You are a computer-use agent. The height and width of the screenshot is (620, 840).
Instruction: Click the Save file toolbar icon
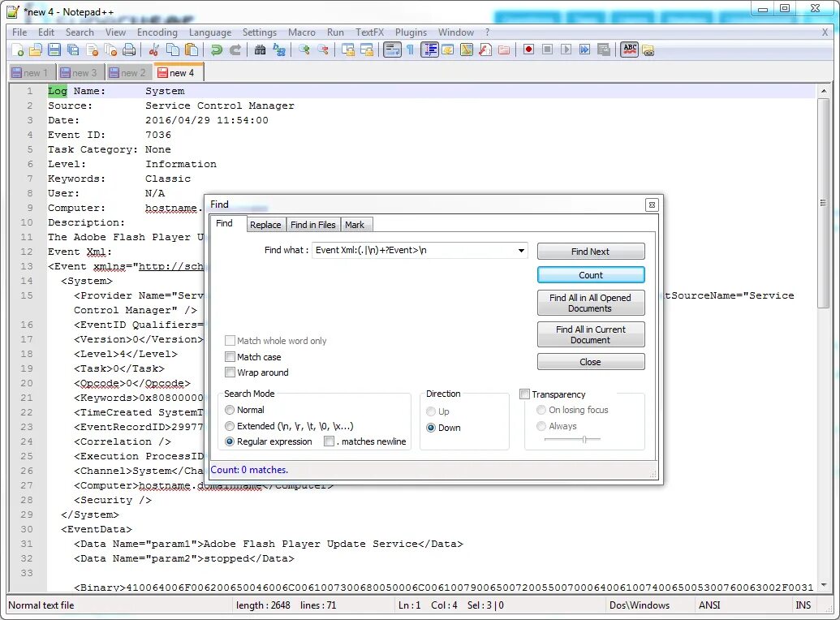(x=54, y=50)
